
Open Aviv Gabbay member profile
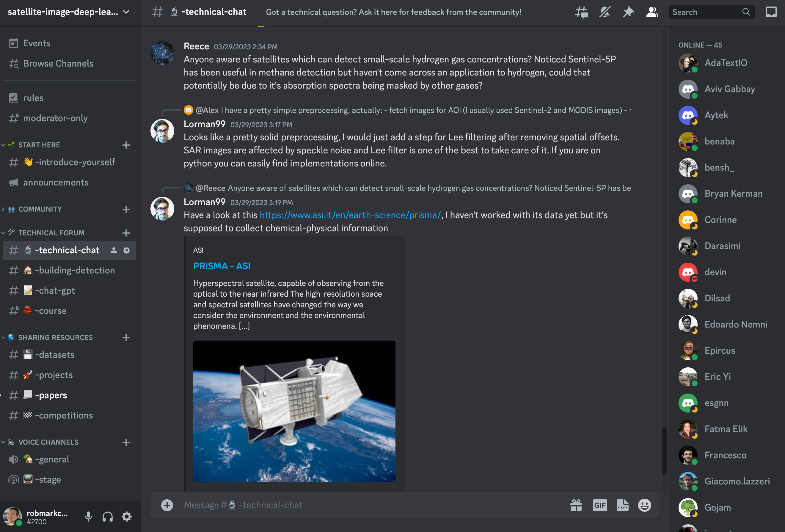pyautogui.click(x=726, y=89)
